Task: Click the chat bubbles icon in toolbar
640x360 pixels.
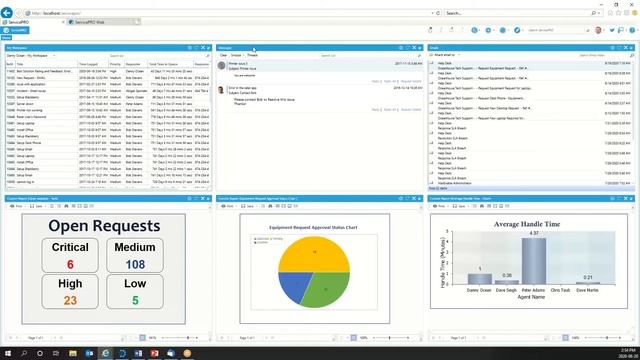Action: pos(621,30)
